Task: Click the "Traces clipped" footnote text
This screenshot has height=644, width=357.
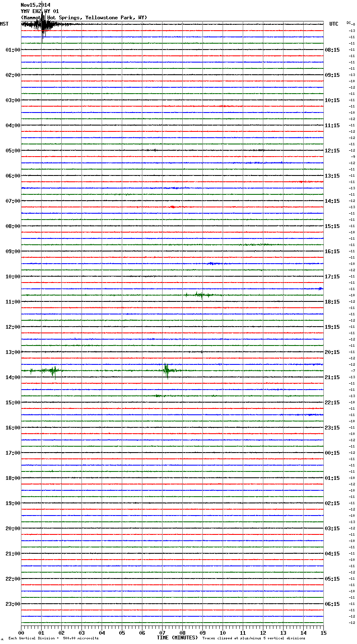Action: [254, 639]
